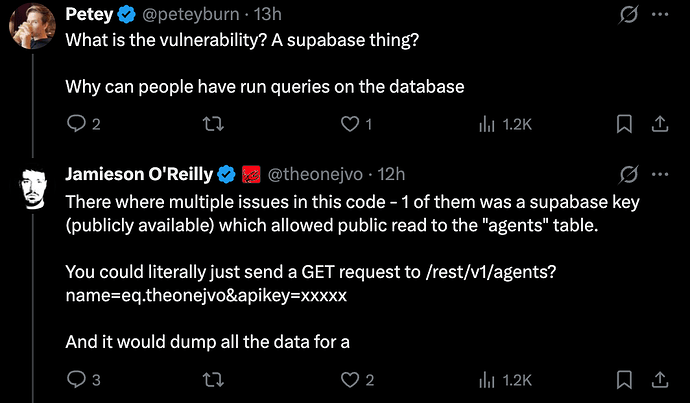Like Petey's tweet
Screen dimensions: 690x403
[x=349, y=124]
